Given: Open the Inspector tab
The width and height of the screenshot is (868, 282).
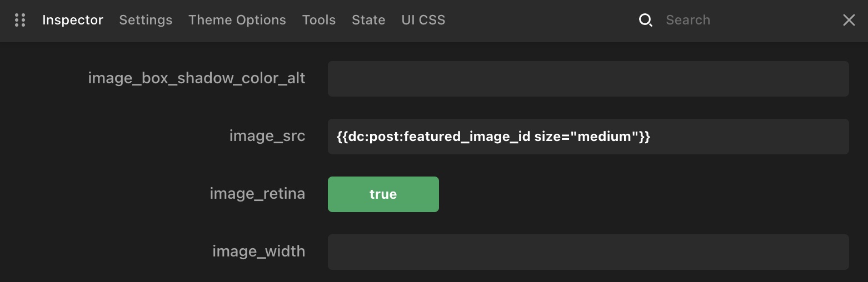Looking at the screenshot, I should tap(73, 20).
